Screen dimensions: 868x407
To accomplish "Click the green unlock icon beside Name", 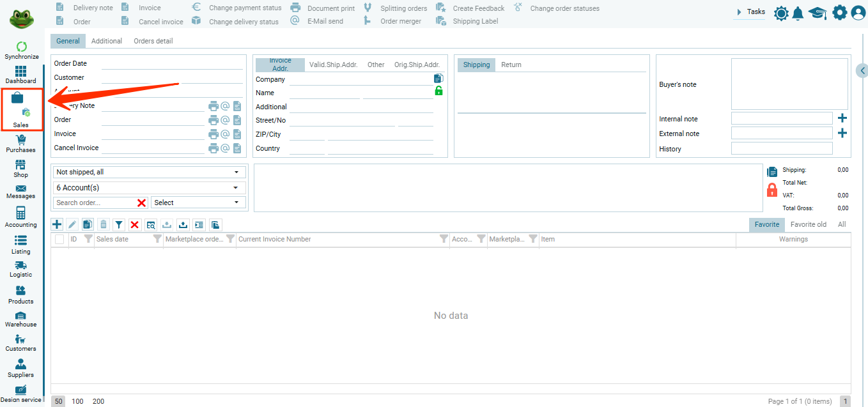I will coord(438,91).
